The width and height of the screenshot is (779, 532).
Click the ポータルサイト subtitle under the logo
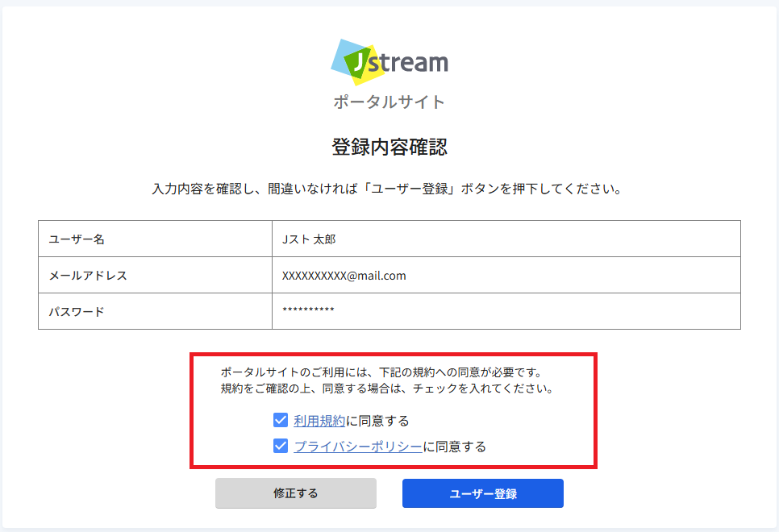389,102
